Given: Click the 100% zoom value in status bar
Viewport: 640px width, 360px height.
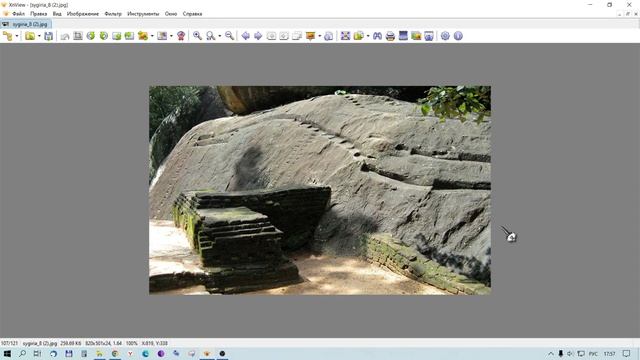Looking at the screenshot, I should tap(131, 343).
